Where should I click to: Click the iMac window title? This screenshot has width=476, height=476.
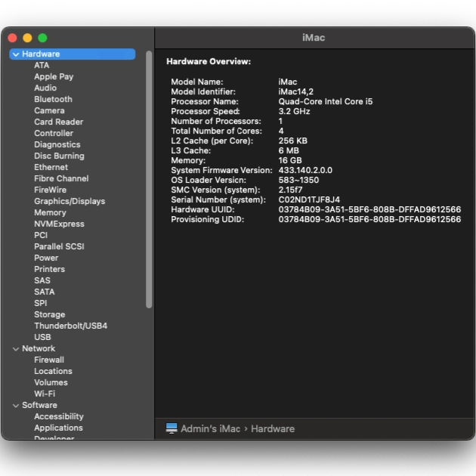coord(314,38)
